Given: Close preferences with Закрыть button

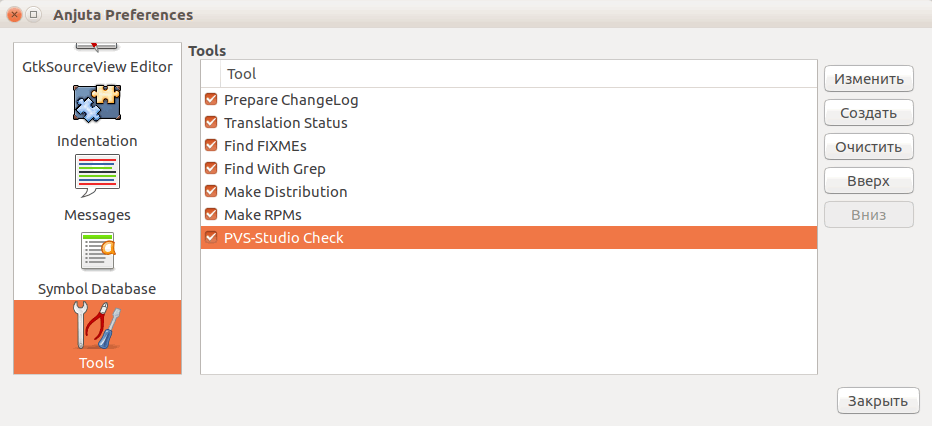Looking at the screenshot, I should 878,400.
